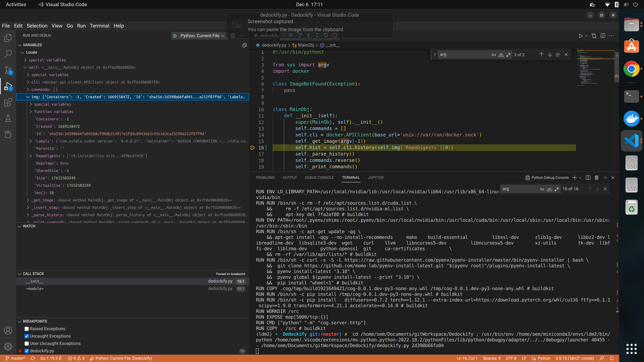Expand the RepoDigests variable entry
The width and height of the screenshot is (644, 362).
tap(31, 156)
